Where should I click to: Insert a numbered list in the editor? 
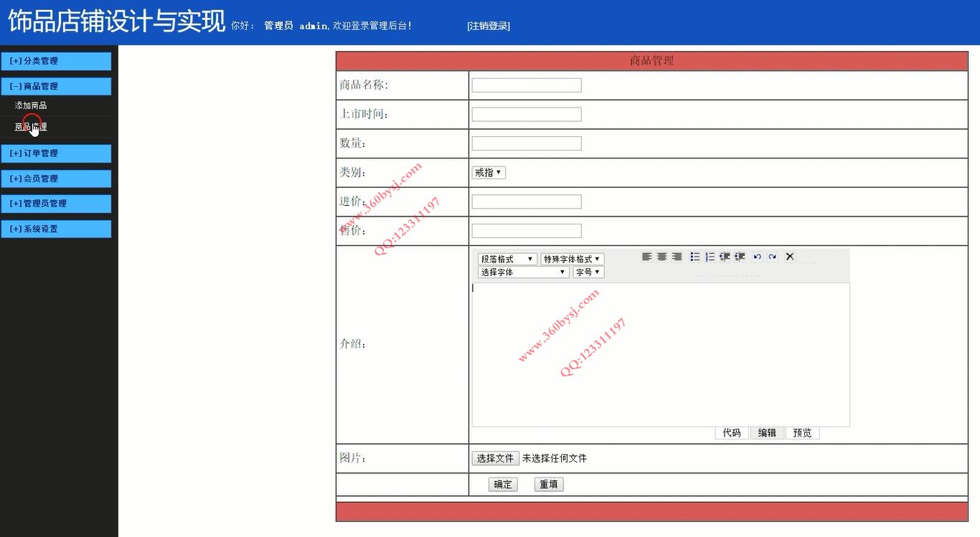(710, 257)
